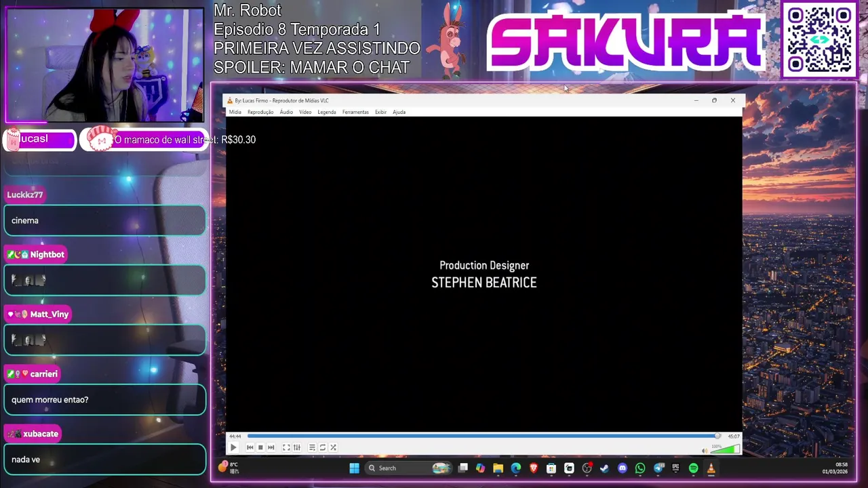Open Spotify from the taskbar
This screenshot has height=488, width=868.
693,468
